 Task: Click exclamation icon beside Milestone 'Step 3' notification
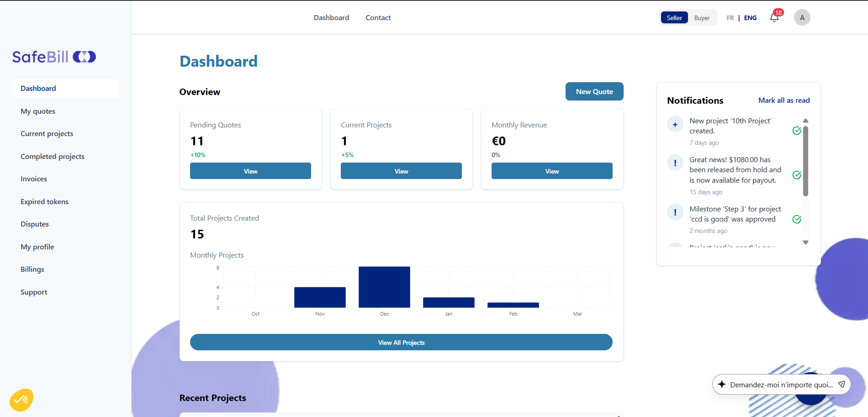675,212
